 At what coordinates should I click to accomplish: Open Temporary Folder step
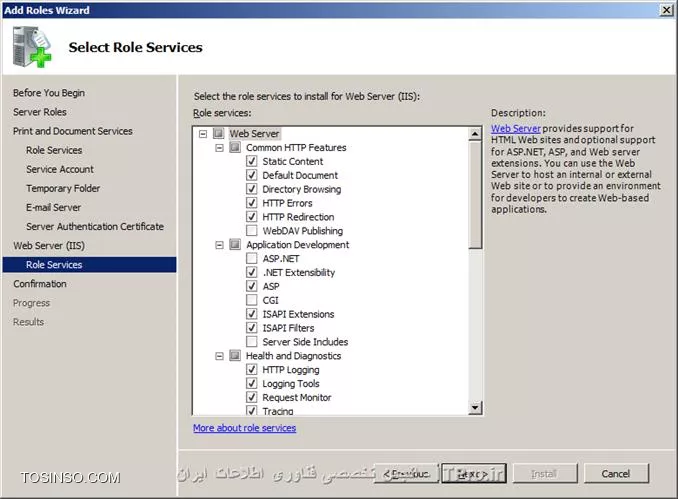[x=63, y=188]
